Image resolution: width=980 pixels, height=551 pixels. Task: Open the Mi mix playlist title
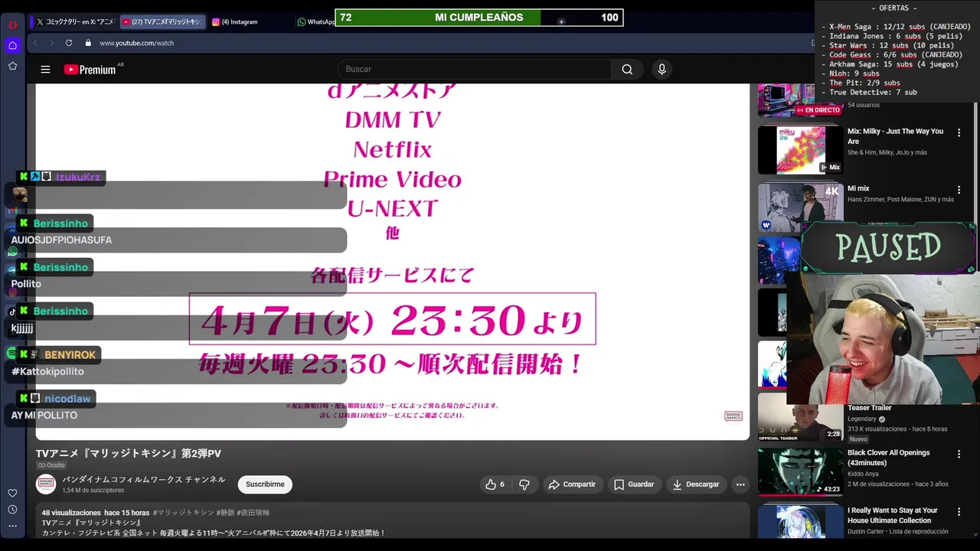tap(858, 188)
